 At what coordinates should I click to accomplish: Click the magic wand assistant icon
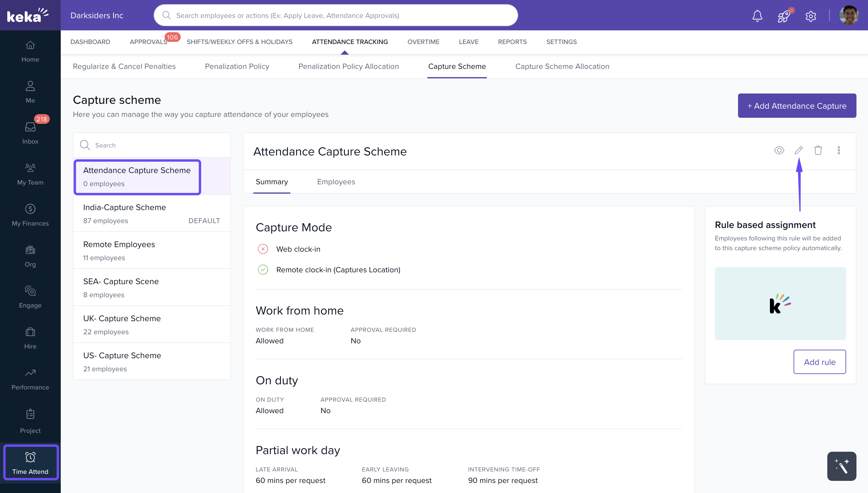(841, 466)
